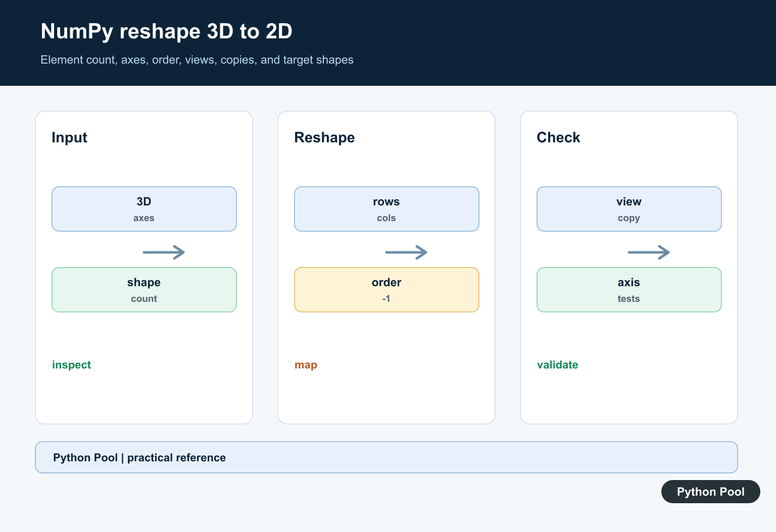Click the 'view copy' box

coord(629,209)
